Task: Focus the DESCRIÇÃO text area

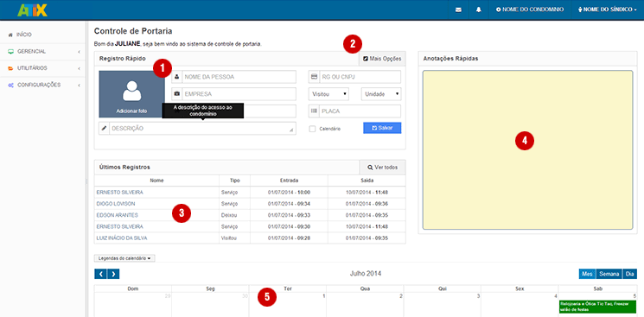Action: [202, 129]
